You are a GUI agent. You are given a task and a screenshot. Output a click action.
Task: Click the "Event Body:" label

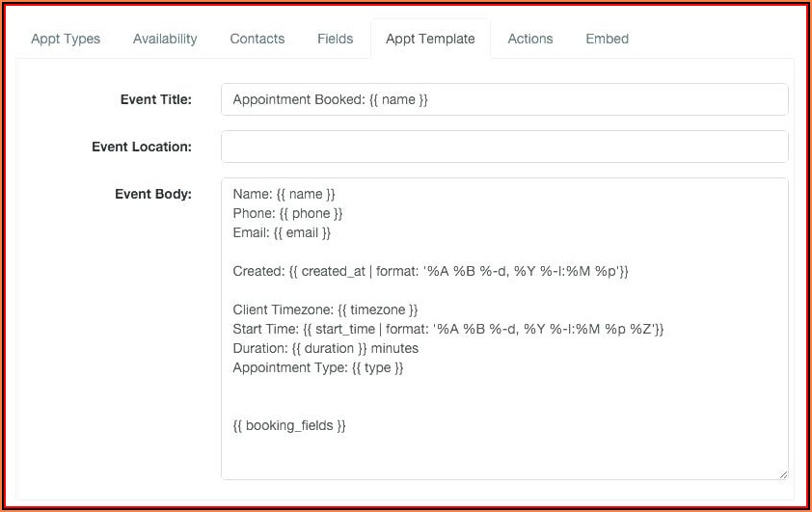click(152, 194)
